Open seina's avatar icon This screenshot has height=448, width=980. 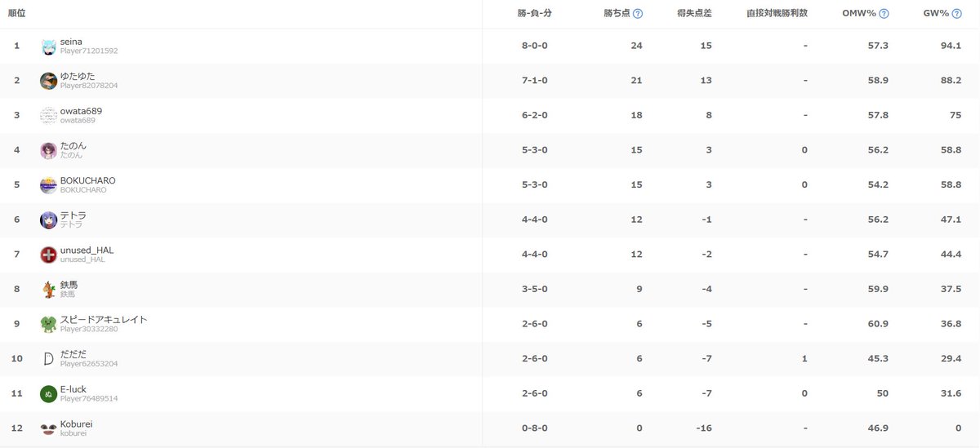point(49,47)
